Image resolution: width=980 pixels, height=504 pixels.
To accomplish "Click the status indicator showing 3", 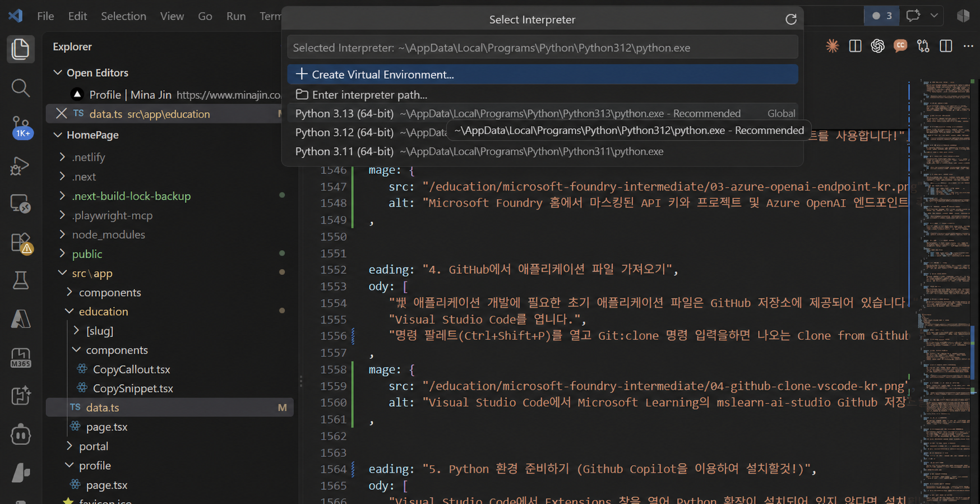I will pos(882,16).
